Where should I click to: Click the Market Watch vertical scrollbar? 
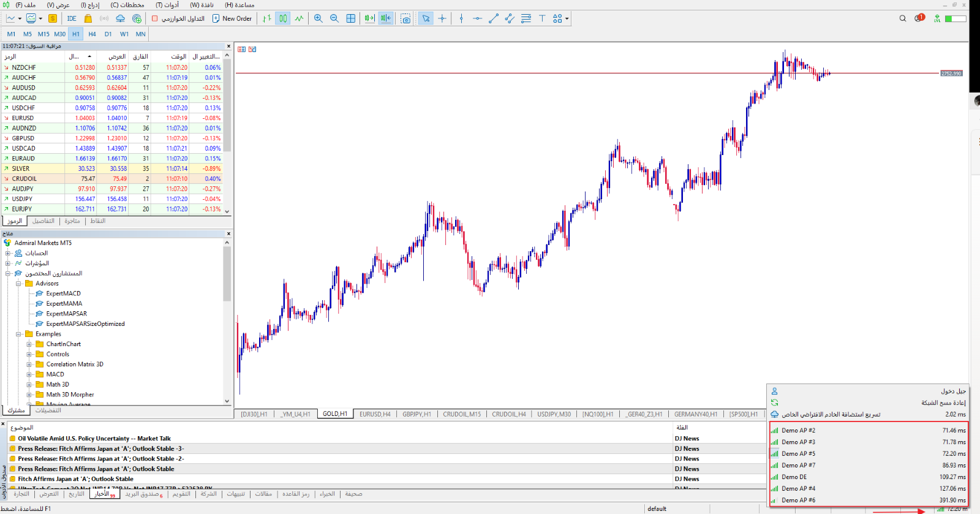coord(227,105)
